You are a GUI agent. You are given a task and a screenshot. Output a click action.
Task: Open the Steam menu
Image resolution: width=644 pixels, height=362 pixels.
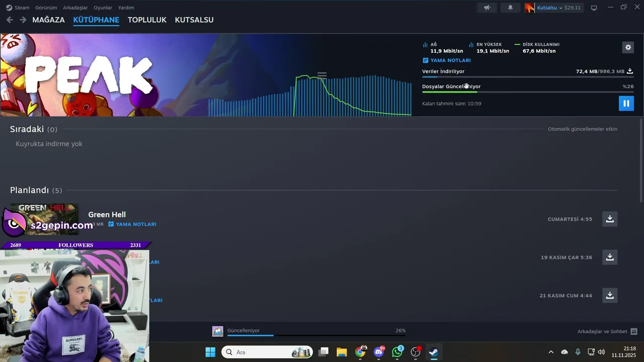(18, 8)
